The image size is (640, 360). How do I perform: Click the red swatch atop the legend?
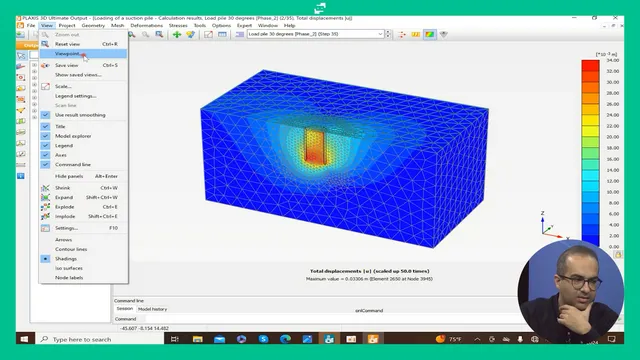[590, 65]
